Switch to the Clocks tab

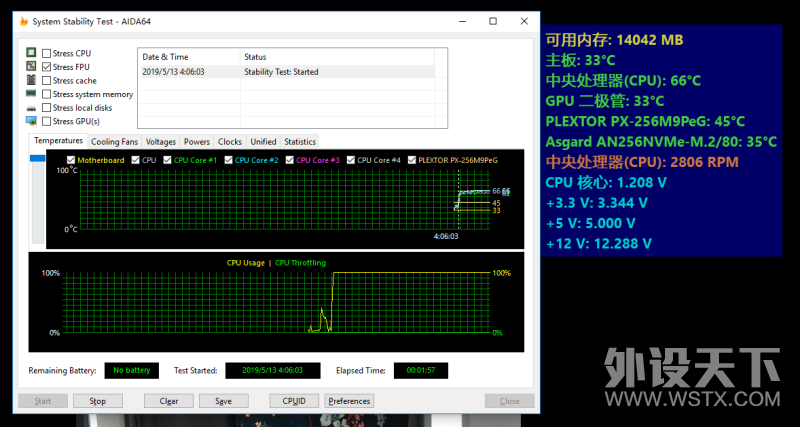tap(230, 142)
